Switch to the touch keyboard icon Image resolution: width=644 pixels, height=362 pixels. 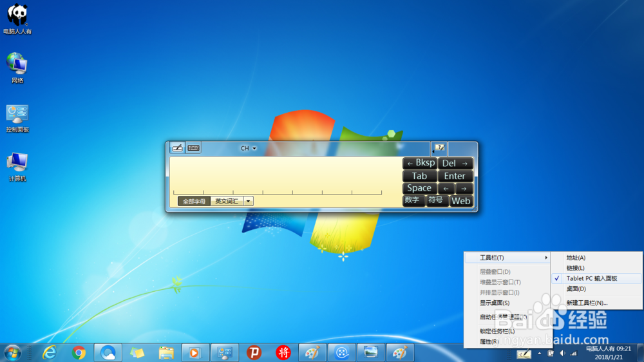click(193, 148)
